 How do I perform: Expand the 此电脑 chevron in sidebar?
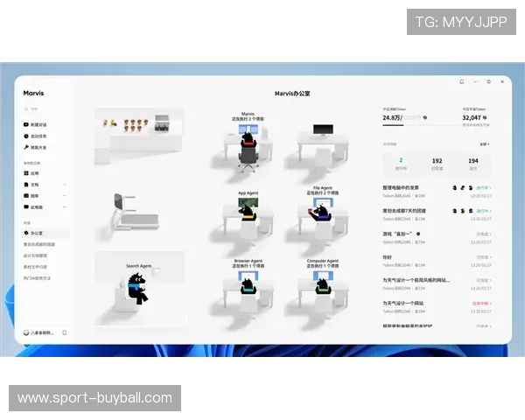[x=65, y=207]
